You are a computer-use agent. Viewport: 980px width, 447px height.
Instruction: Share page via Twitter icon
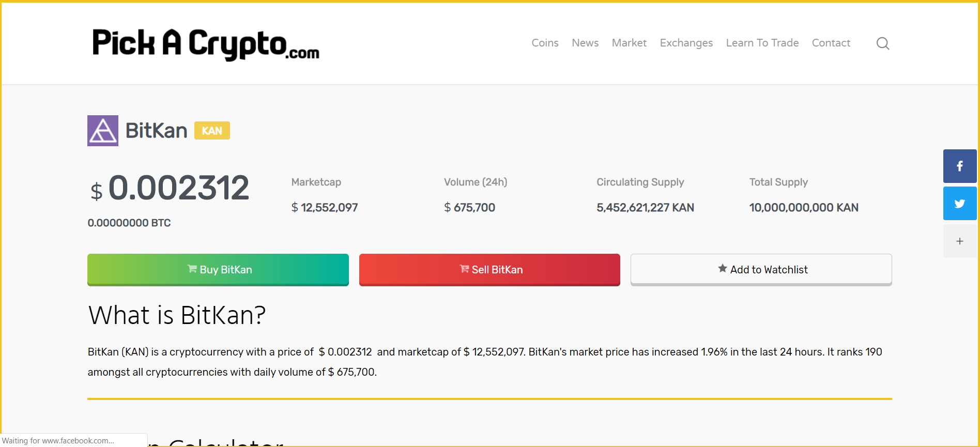click(960, 204)
